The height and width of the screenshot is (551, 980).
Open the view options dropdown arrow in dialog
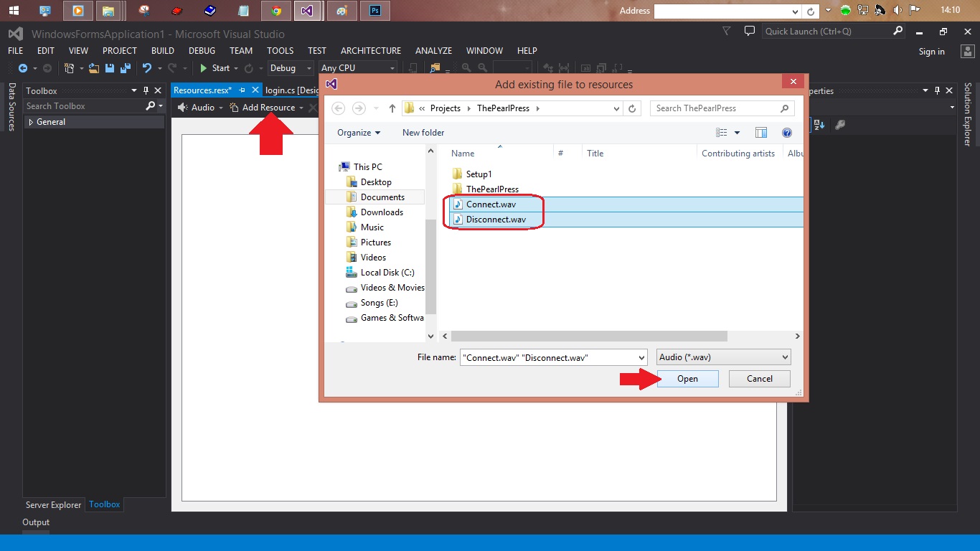[x=737, y=133]
